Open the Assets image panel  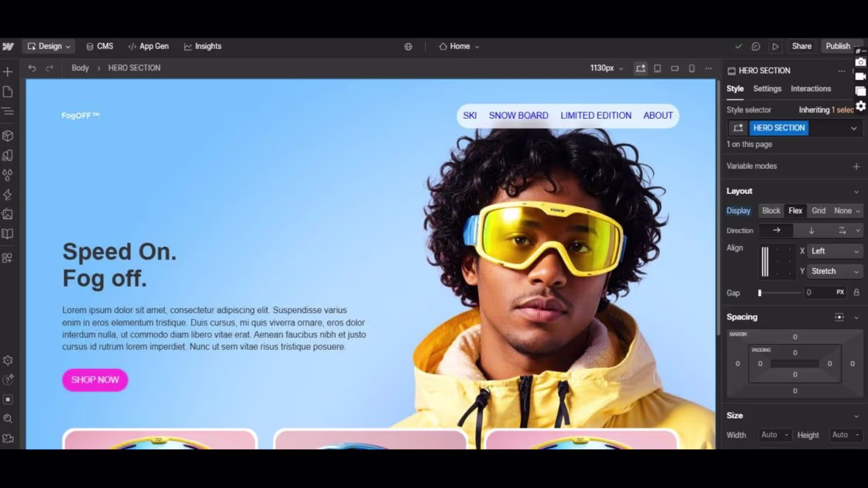(x=8, y=215)
